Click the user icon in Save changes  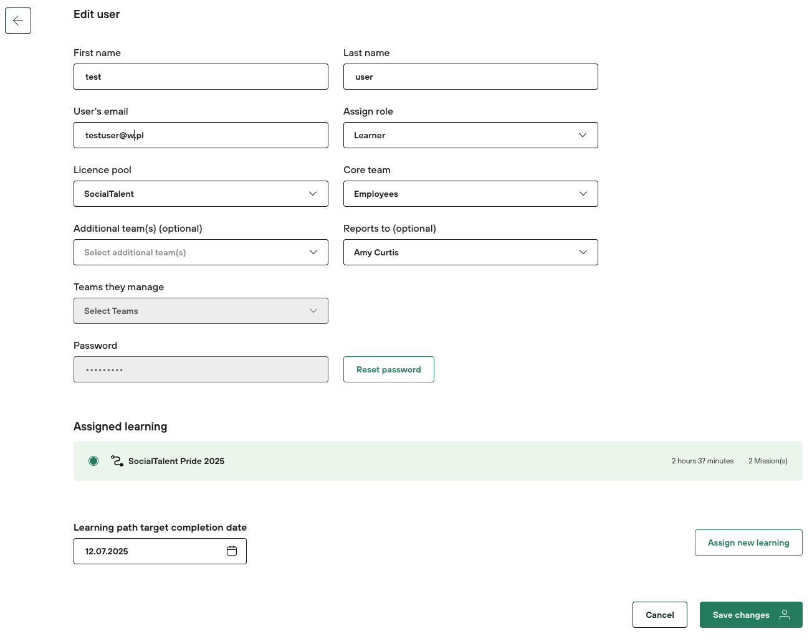pos(785,615)
